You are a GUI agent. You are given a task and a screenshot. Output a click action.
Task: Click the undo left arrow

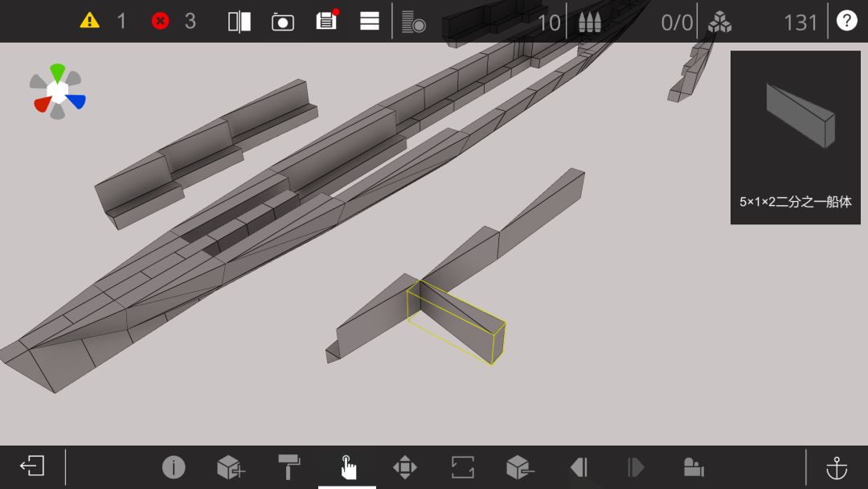(x=579, y=467)
